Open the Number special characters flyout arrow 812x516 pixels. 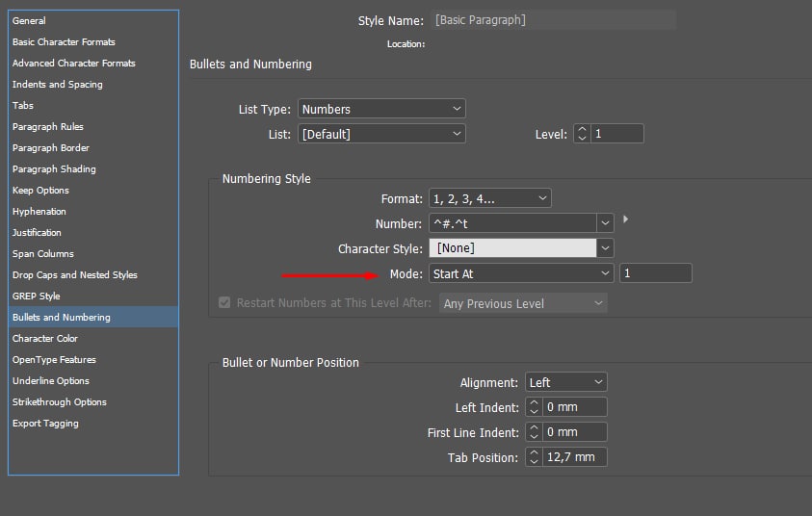[626, 220]
